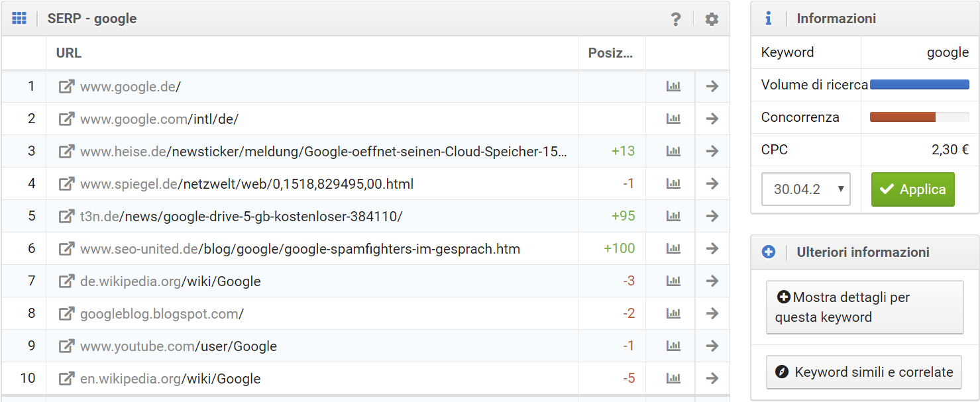Click arrow button for heise.de row
Image resolution: width=980 pixels, height=402 pixels.
(x=712, y=151)
